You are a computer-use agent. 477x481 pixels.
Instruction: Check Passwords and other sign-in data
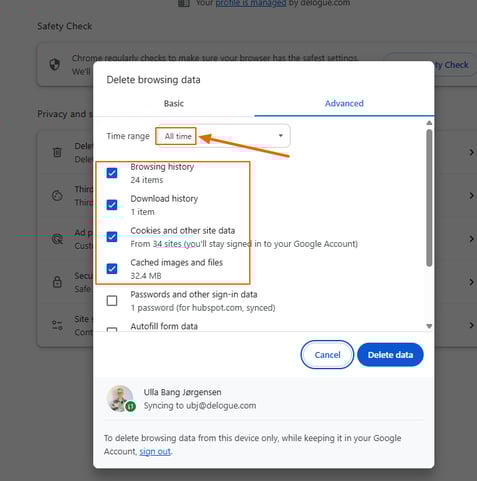(x=112, y=301)
